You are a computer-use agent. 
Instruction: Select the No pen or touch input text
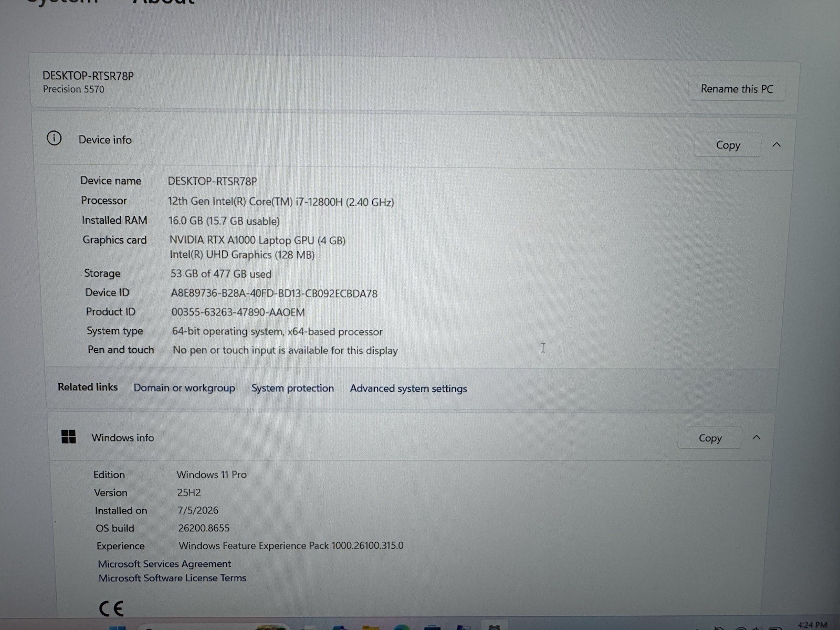[x=285, y=351]
